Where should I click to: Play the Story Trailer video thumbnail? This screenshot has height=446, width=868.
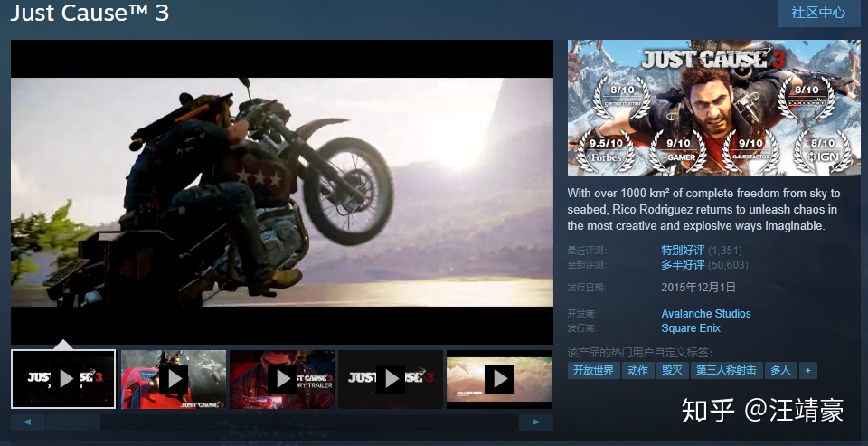[x=282, y=379]
